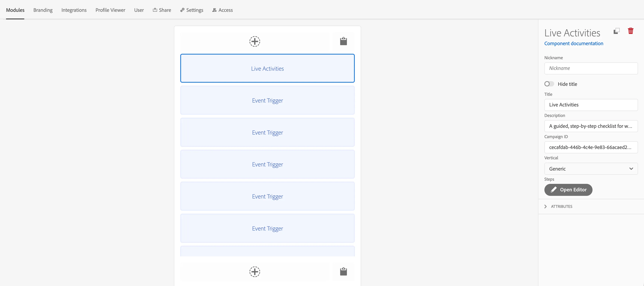This screenshot has height=286, width=644.
Task: Open the Access tab
Action: [222, 10]
